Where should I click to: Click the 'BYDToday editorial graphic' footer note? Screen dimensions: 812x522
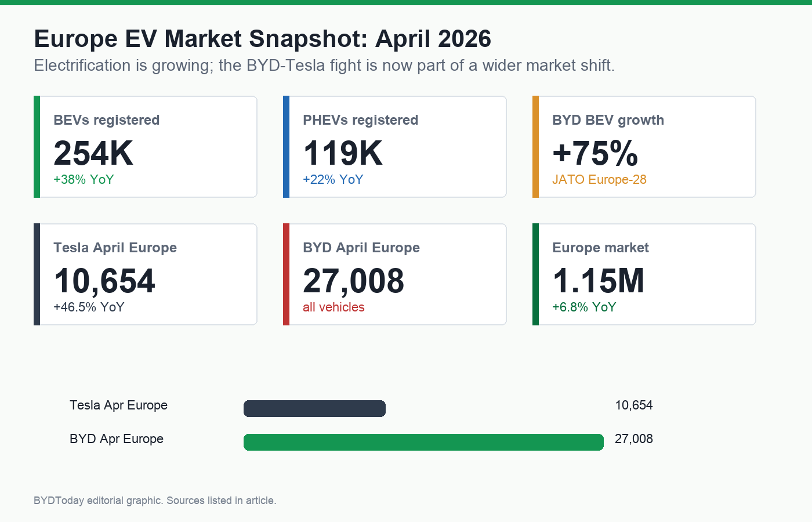pyautogui.click(x=155, y=501)
